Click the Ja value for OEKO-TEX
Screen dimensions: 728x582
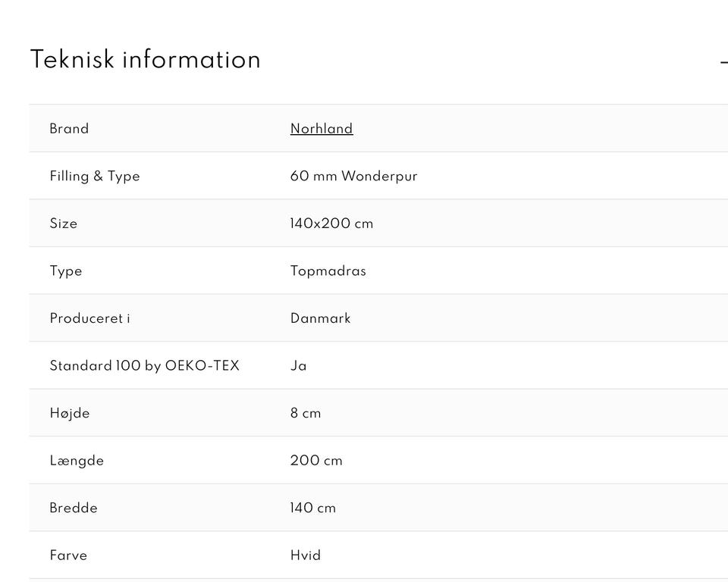[298, 366]
